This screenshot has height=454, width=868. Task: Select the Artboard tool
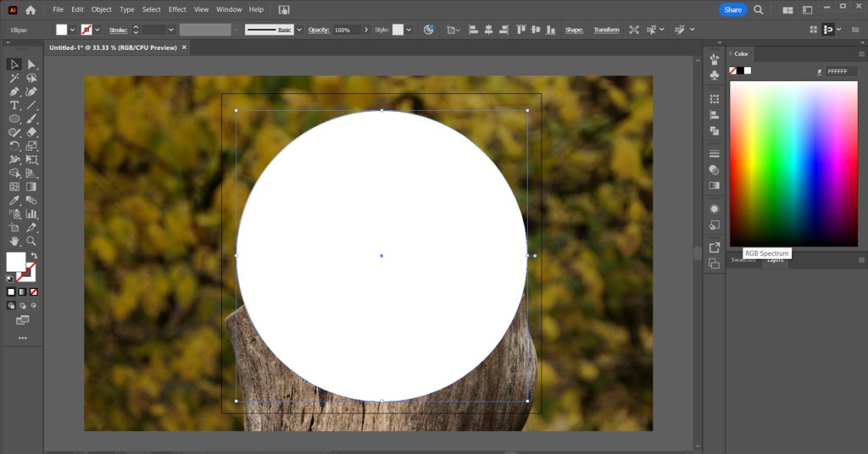pos(14,227)
